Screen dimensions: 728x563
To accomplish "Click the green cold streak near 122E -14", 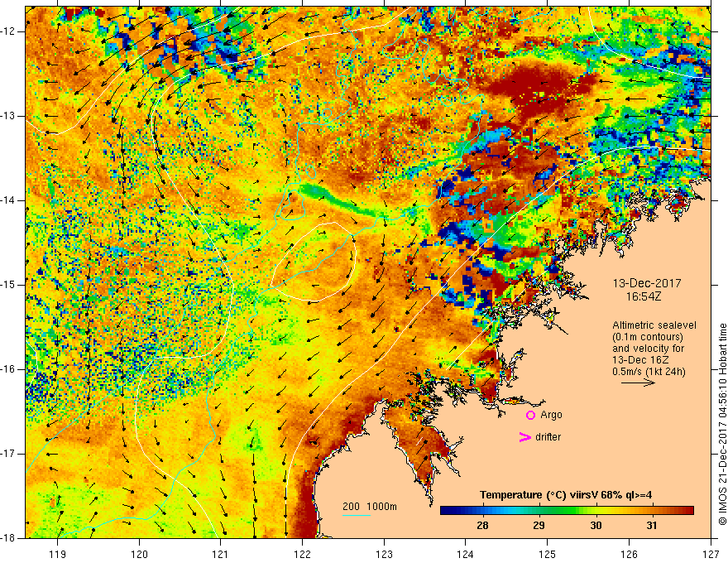I will pos(342,200).
